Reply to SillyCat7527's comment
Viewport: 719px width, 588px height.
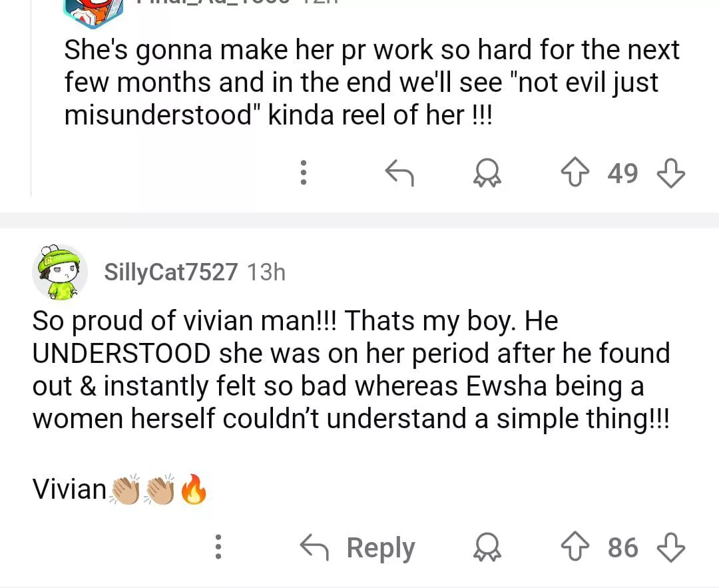tap(358, 548)
